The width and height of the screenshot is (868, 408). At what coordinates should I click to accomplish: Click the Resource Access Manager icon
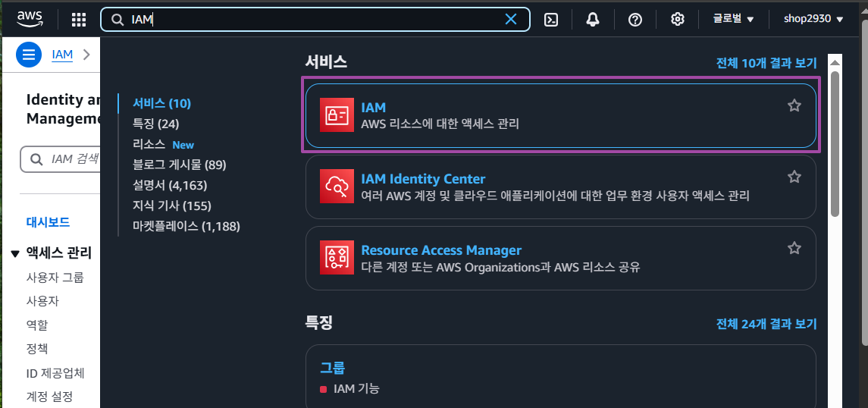click(x=337, y=257)
